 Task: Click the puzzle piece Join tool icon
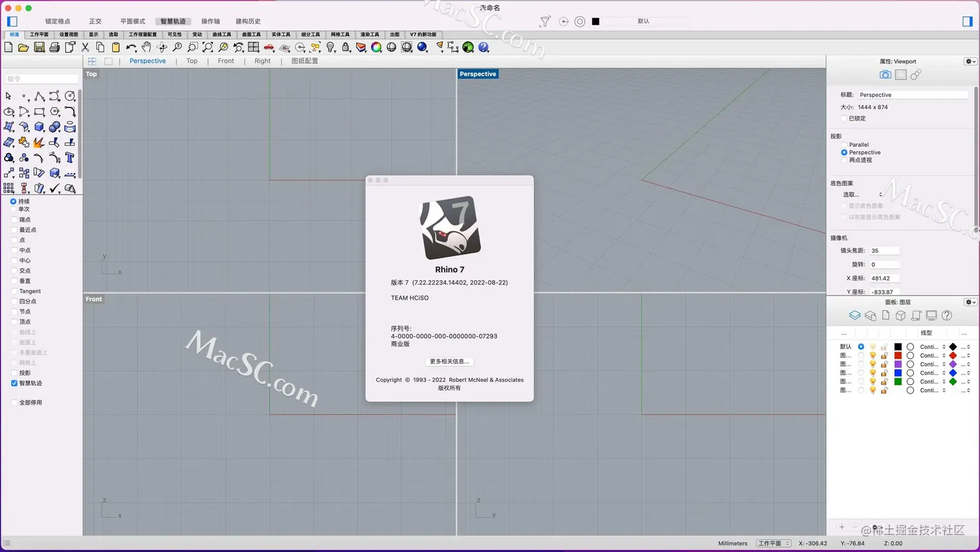pos(24,142)
